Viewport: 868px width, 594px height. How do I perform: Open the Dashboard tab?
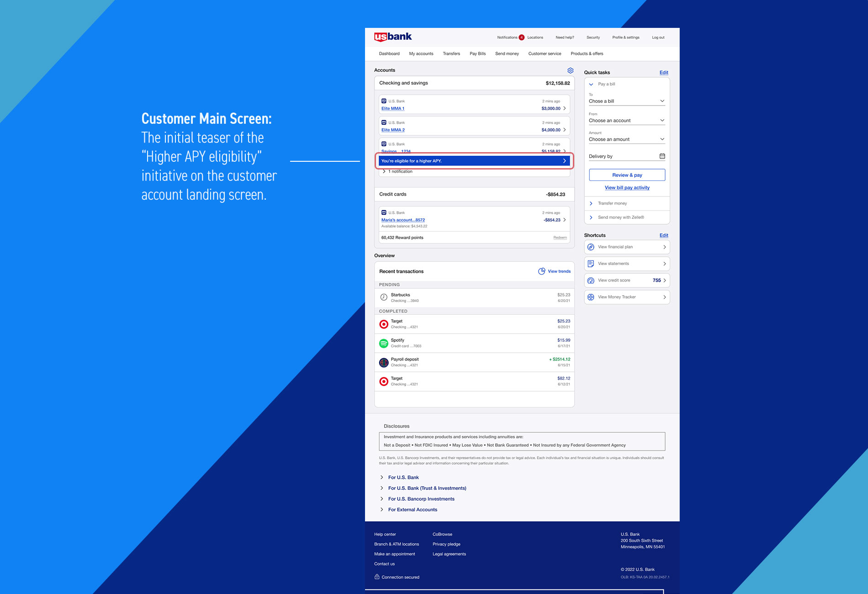pyautogui.click(x=389, y=54)
